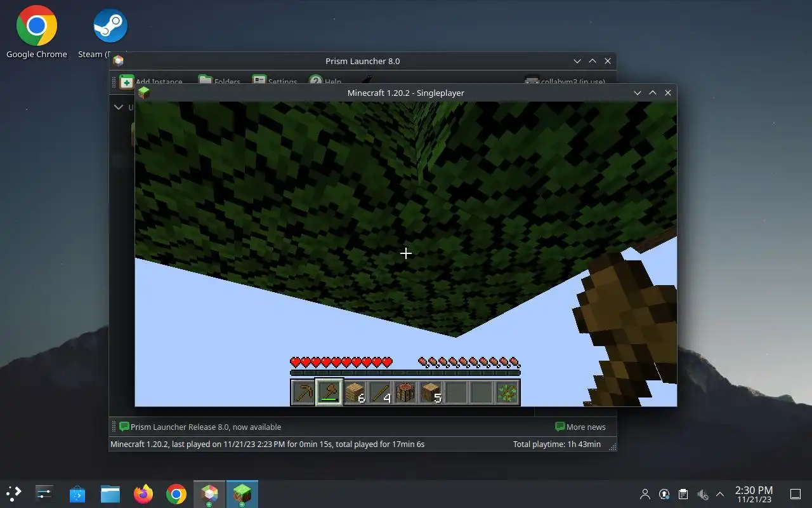Select the wooden pickaxe hotbar slot
The height and width of the screenshot is (508, 812).
303,392
